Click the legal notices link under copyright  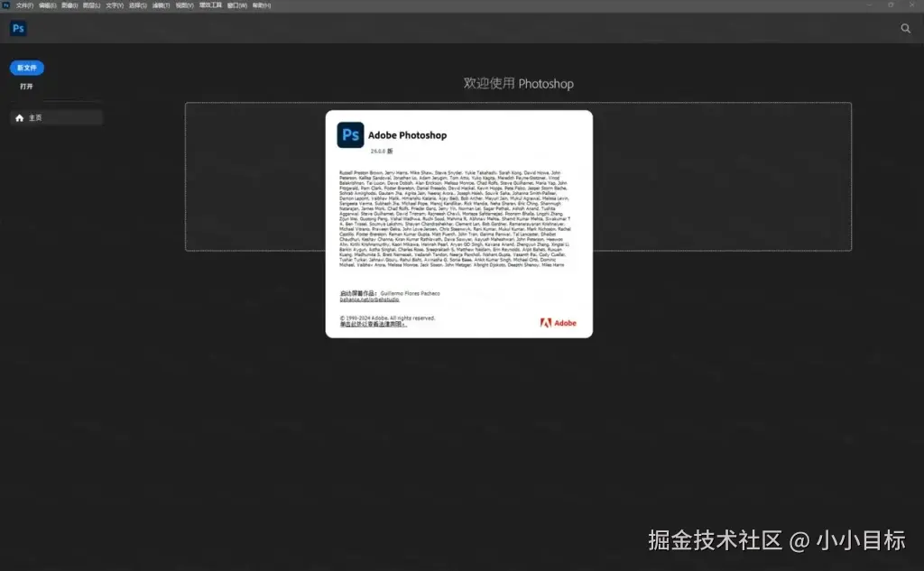click(x=373, y=324)
